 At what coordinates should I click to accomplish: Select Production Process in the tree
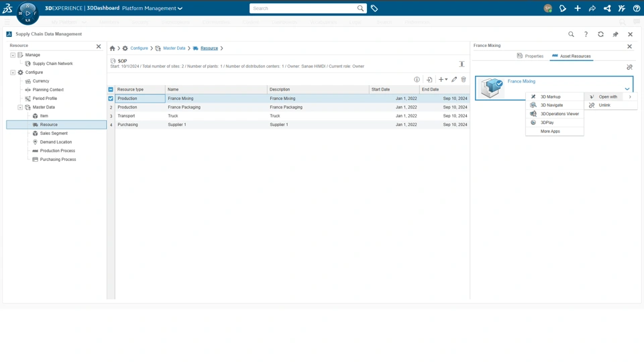[x=58, y=151]
